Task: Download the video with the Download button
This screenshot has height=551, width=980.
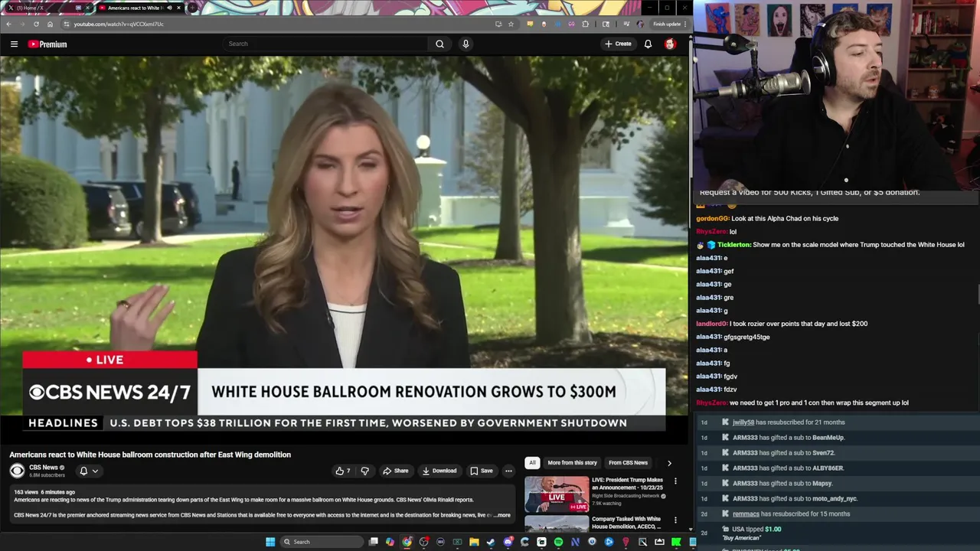Action: pyautogui.click(x=439, y=471)
